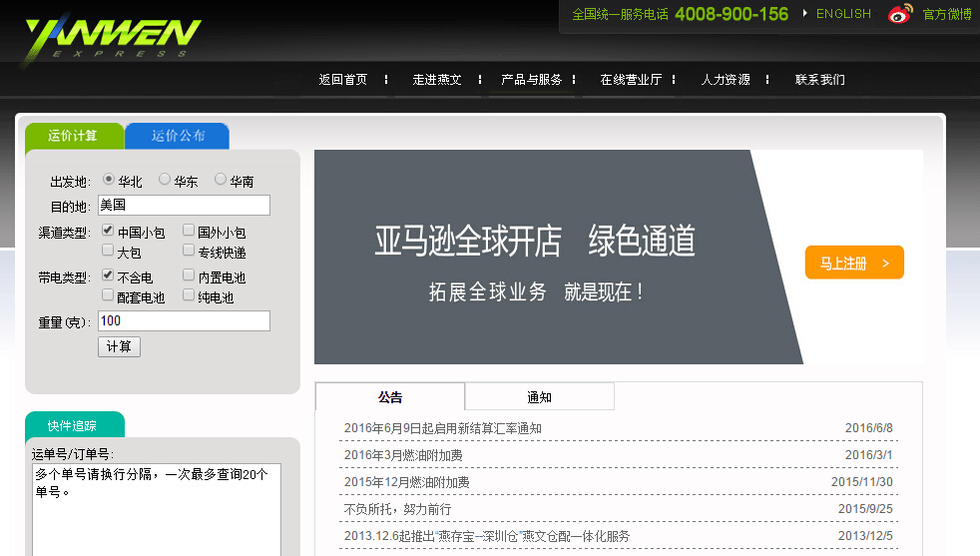Open 2016年6月9日起启用新结算汇率通知 announcement
980x556 pixels.
[x=442, y=428]
